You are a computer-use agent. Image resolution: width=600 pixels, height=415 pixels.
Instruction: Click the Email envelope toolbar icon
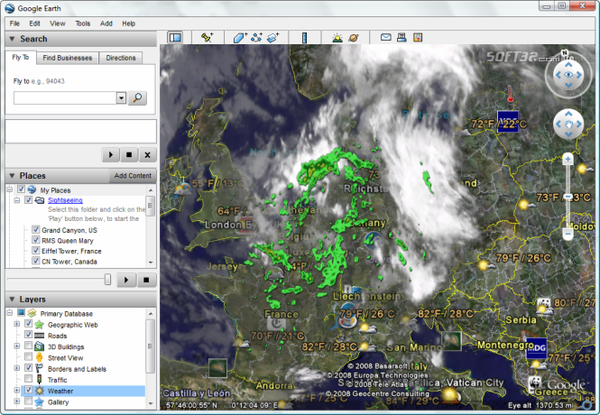[x=386, y=38]
